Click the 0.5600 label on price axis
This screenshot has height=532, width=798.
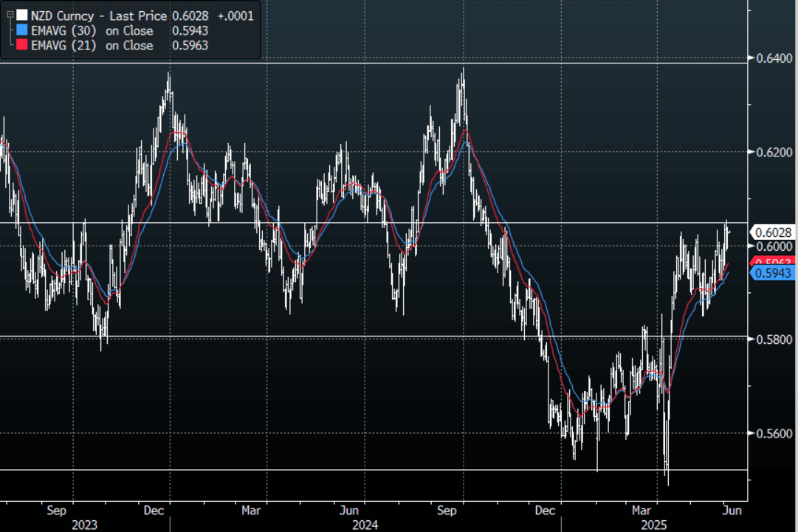[x=771, y=433]
